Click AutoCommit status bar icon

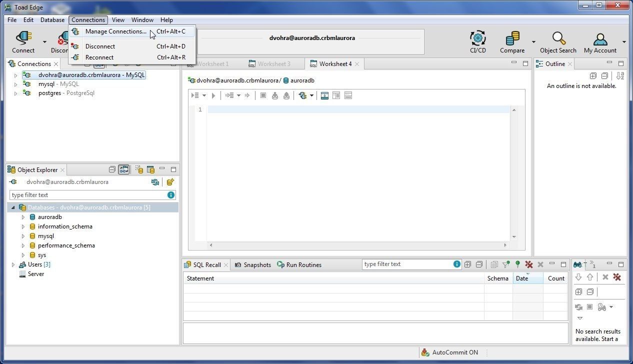click(425, 352)
